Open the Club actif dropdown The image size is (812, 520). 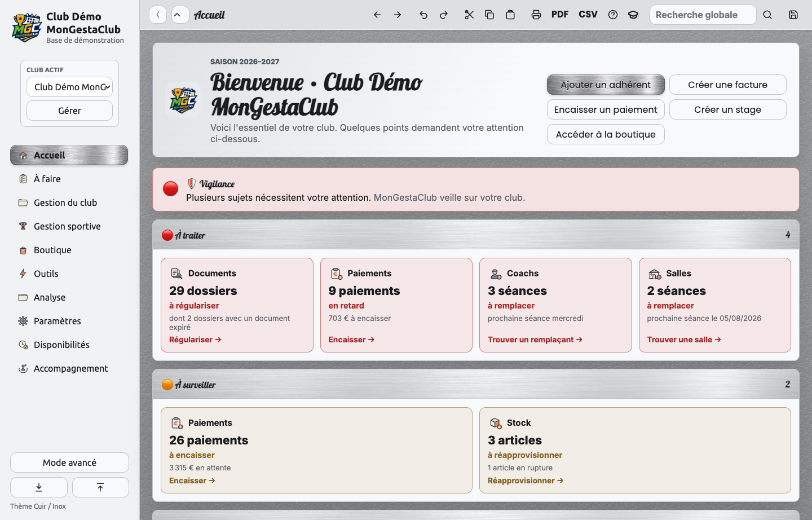[x=69, y=87]
